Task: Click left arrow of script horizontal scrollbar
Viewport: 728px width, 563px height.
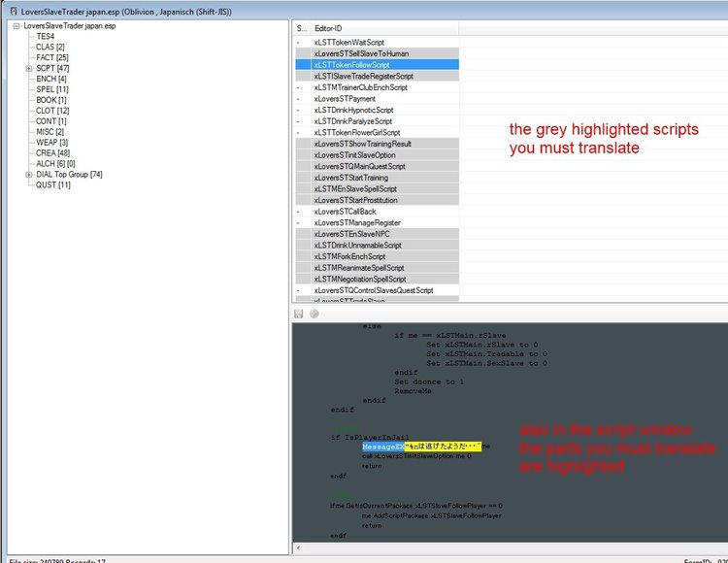Action: coord(298,548)
